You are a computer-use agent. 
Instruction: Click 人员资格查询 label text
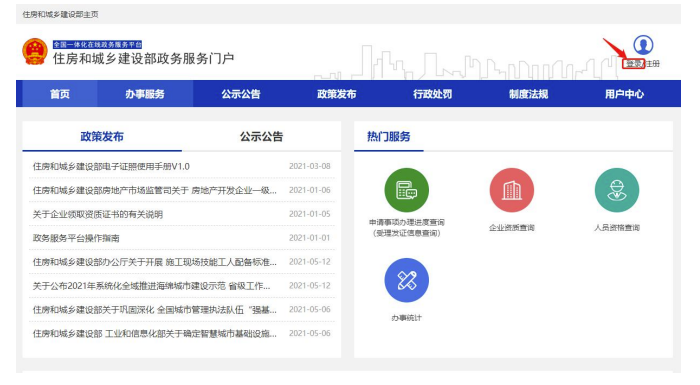(617, 228)
